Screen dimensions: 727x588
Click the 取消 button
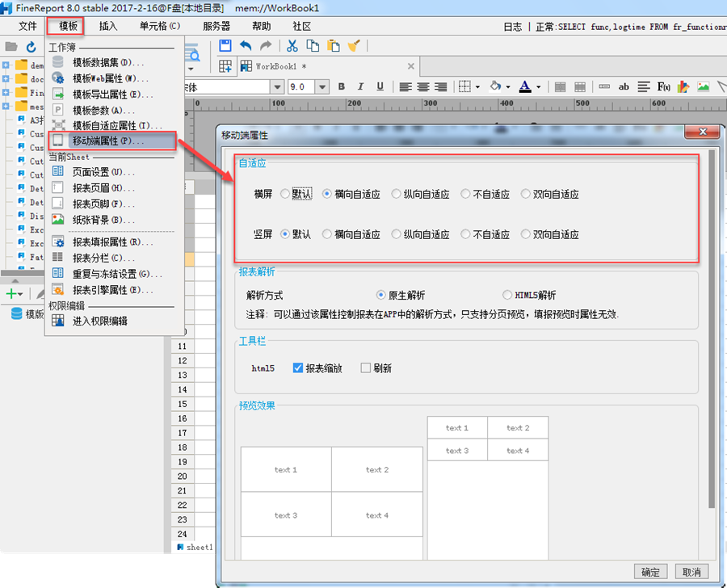(691, 571)
